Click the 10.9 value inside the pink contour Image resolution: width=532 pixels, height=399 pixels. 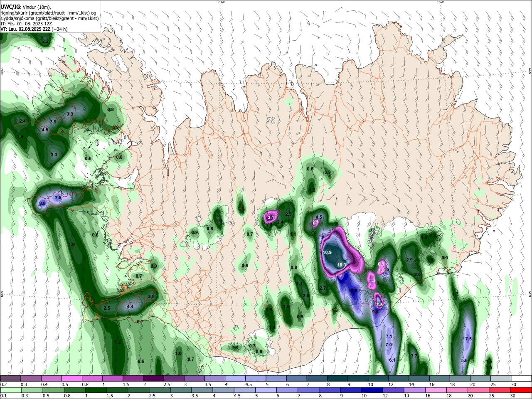click(x=328, y=253)
